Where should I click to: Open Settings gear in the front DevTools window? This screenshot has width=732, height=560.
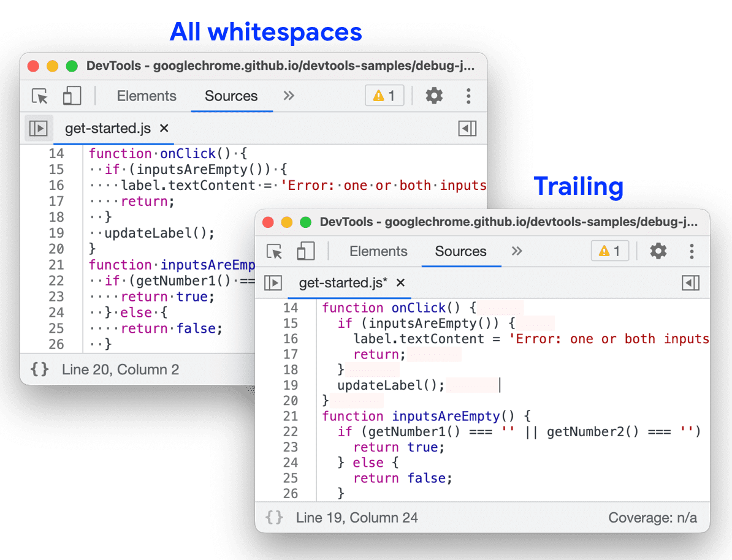(658, 251)
